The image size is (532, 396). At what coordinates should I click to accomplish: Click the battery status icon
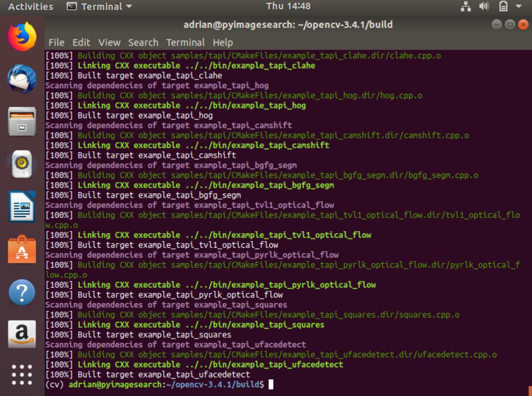[503, 6]
